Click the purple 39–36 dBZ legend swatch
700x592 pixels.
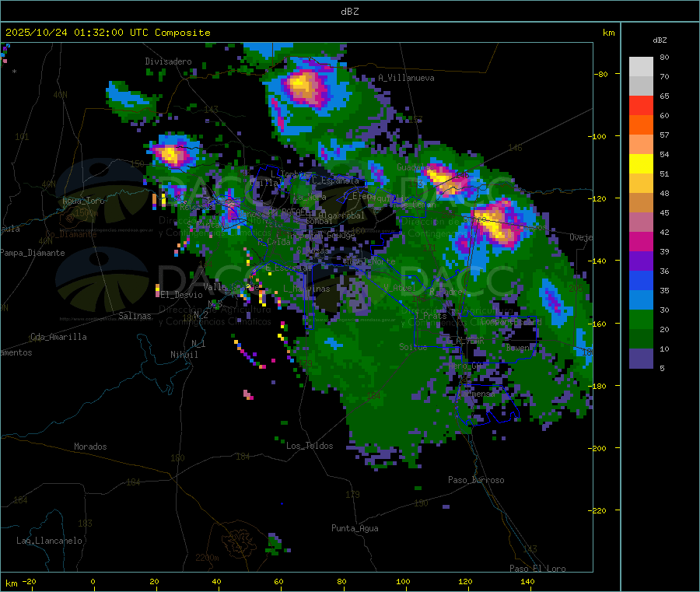[641, 261]
